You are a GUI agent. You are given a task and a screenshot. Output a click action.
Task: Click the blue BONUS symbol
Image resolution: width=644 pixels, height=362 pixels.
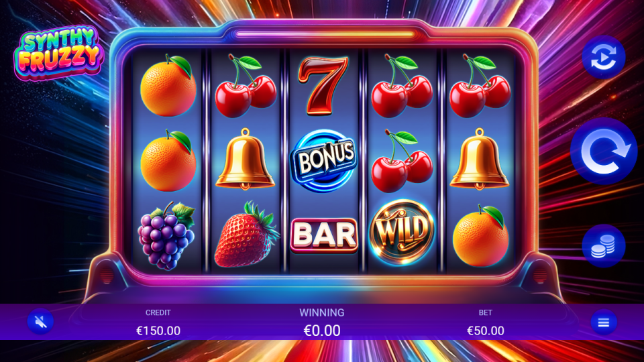tap(323, 160)
